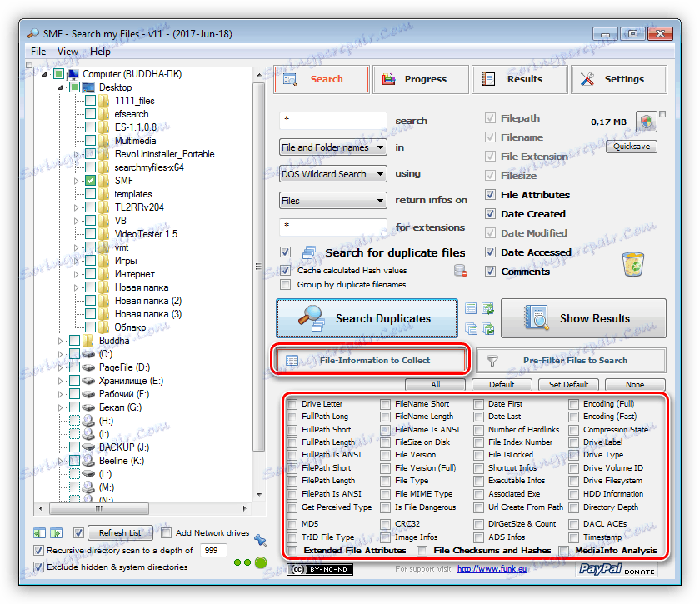The height and width of the screenshot is (604, 700).
Task: Open Pre-Filter Files to Search panel
Action: point(571,360)
